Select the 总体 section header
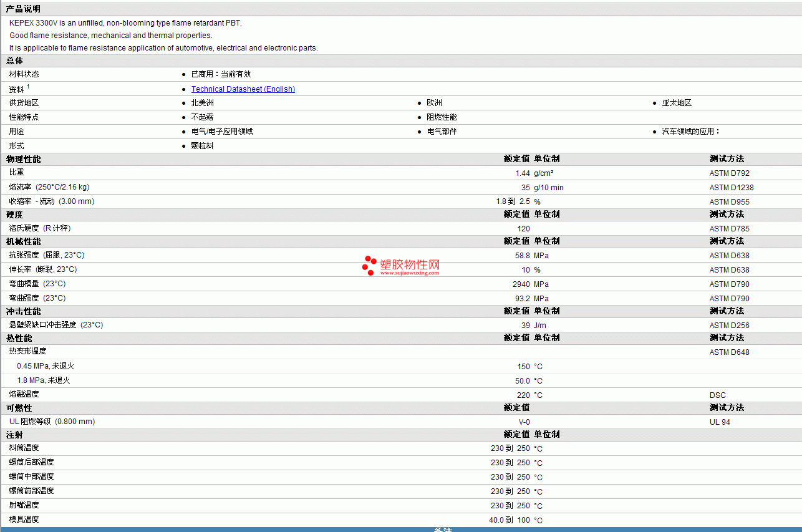This screenshot has height=532, width=802. coord(15,60)
